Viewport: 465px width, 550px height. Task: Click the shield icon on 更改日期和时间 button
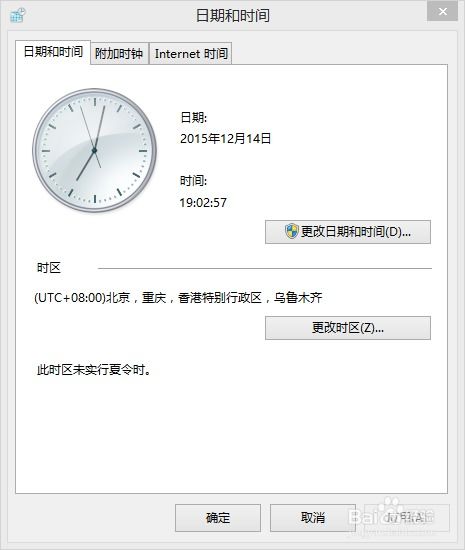click(x=291, y=232)
